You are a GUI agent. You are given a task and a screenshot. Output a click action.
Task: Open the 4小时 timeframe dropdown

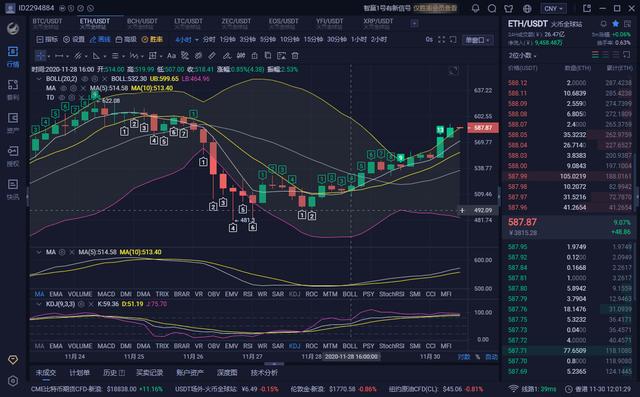[x=187, y=40]
